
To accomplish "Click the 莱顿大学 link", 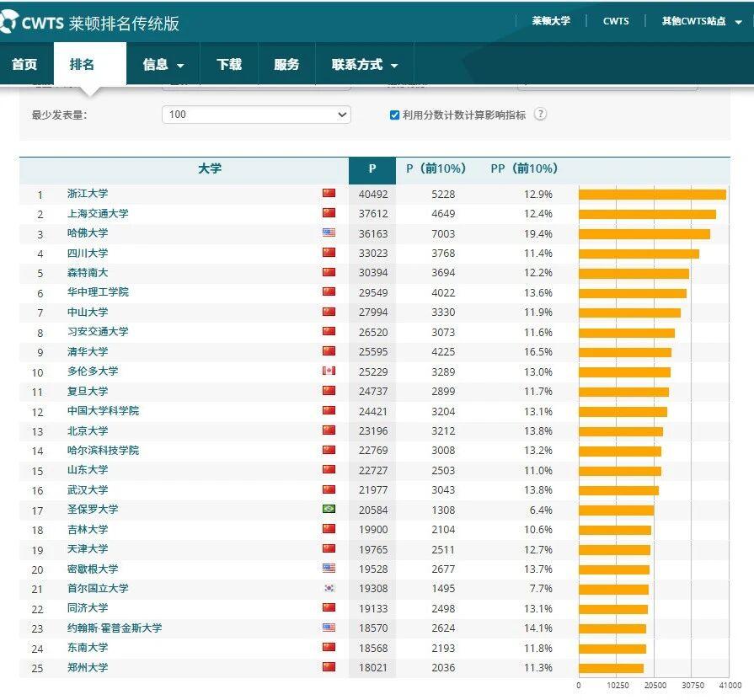I will [551, 21].
